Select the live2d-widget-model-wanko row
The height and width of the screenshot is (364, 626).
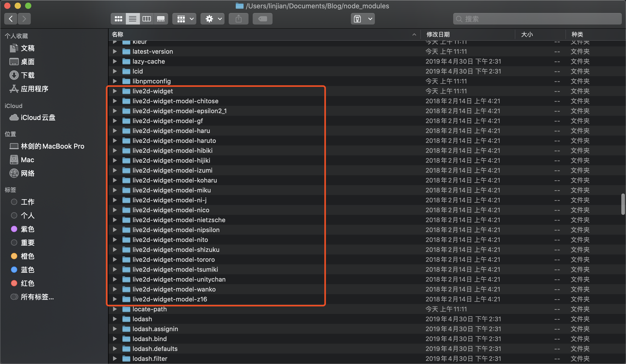tap(367, 289)
